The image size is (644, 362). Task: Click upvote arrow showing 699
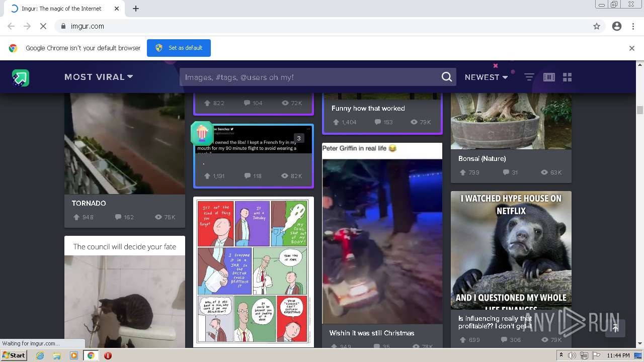463,340
